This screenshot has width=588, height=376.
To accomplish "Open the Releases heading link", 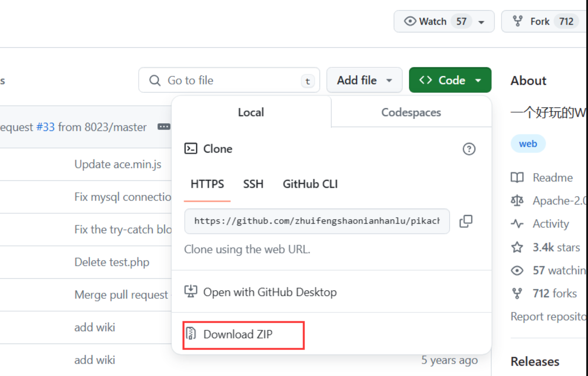I will tap(535, 362).
